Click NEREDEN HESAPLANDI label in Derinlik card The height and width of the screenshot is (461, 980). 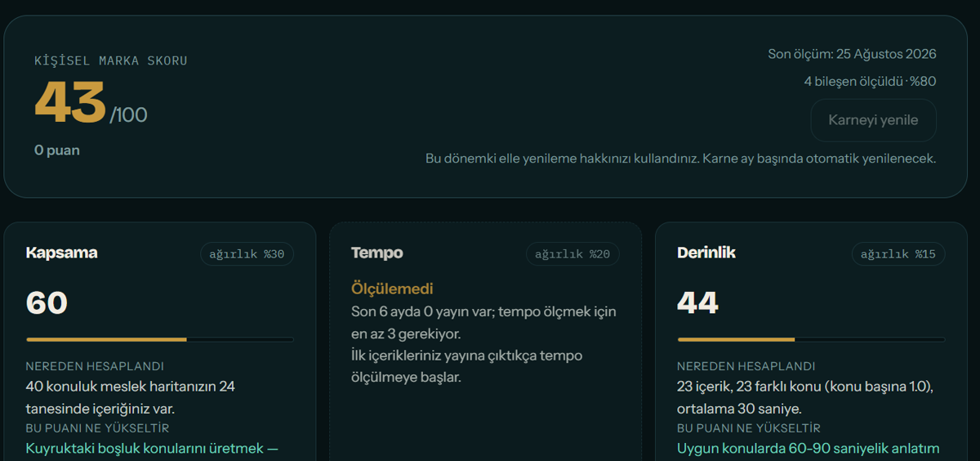tap(746, 366)
